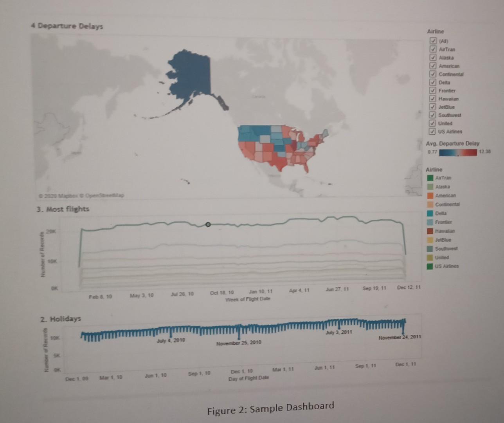Screen dimensions: 504x423
Task: Select the American orange legend mark
Action: tap(432, 195)
